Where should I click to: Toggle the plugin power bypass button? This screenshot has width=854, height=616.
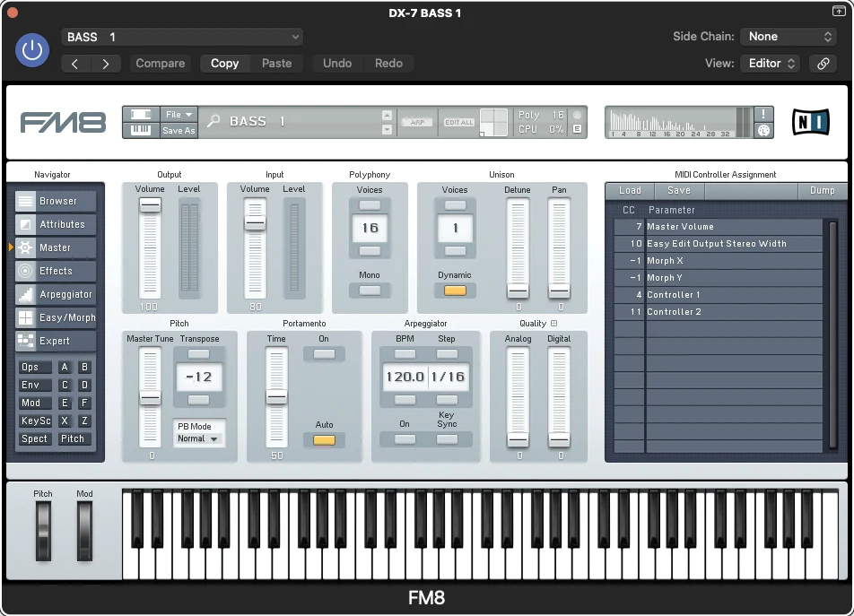[x=32, y=50]
